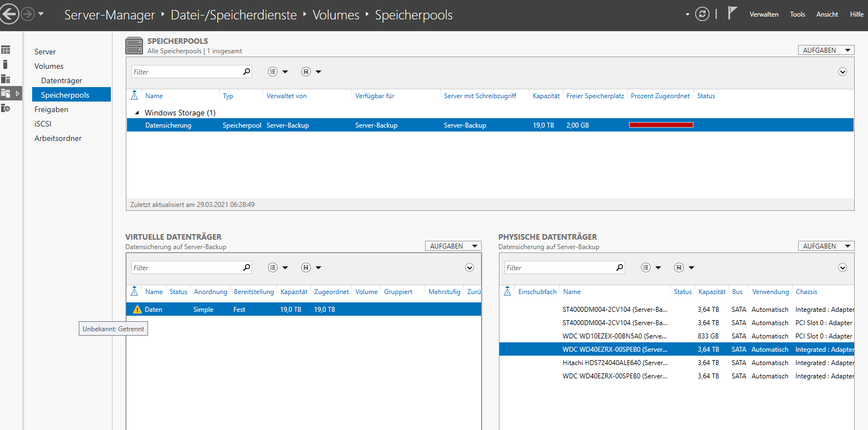Open the navigation history dropdown arrow
The image size is (868, 430).
tap(41, 14)
